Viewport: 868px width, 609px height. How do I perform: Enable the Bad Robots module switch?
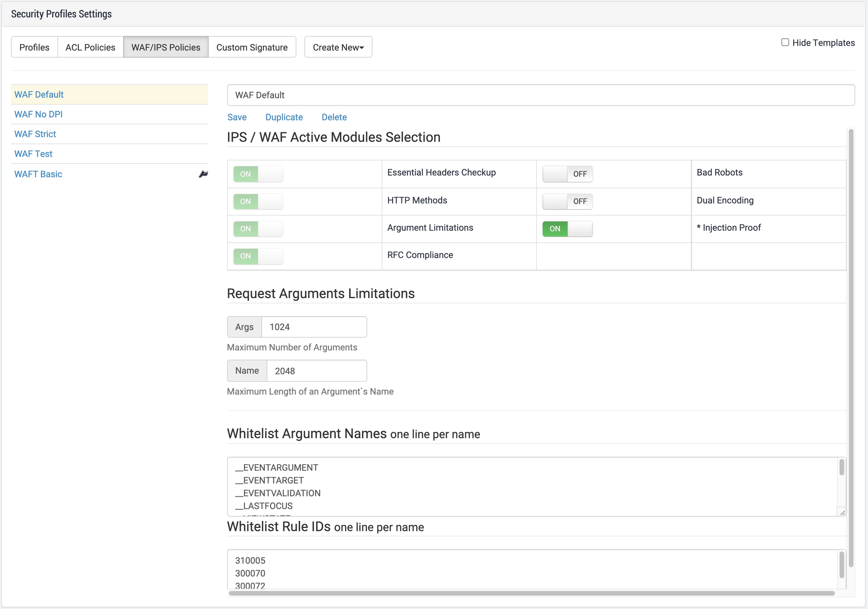pyautogui.click(x=567, y=174)
